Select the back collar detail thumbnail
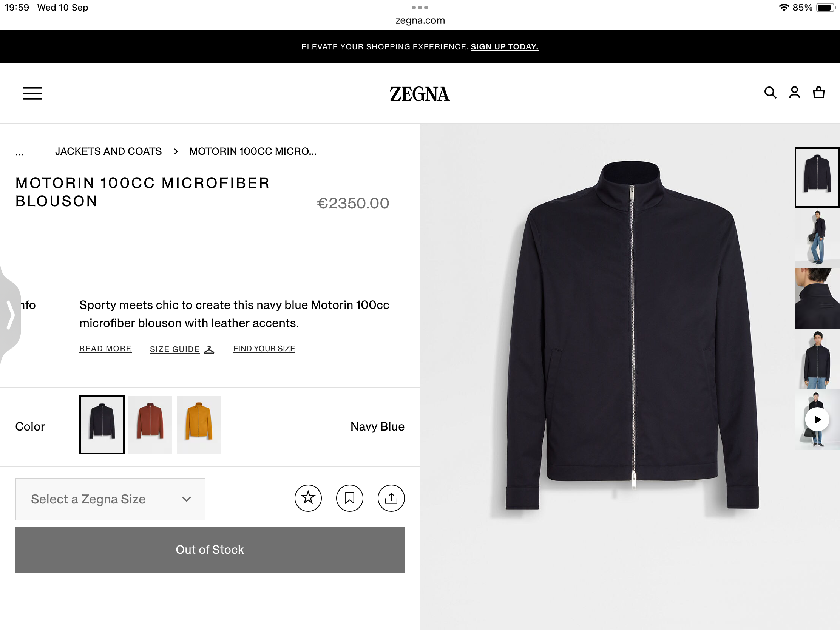The height and width of the screenshot is (630, 840). tap(817, 298)
